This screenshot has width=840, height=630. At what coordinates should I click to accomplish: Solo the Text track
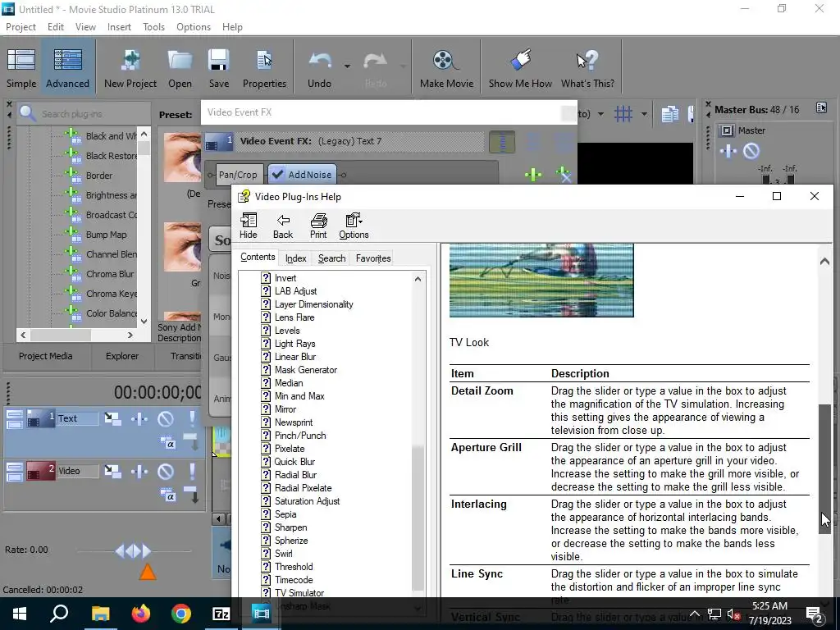click(x=191, y=418)
